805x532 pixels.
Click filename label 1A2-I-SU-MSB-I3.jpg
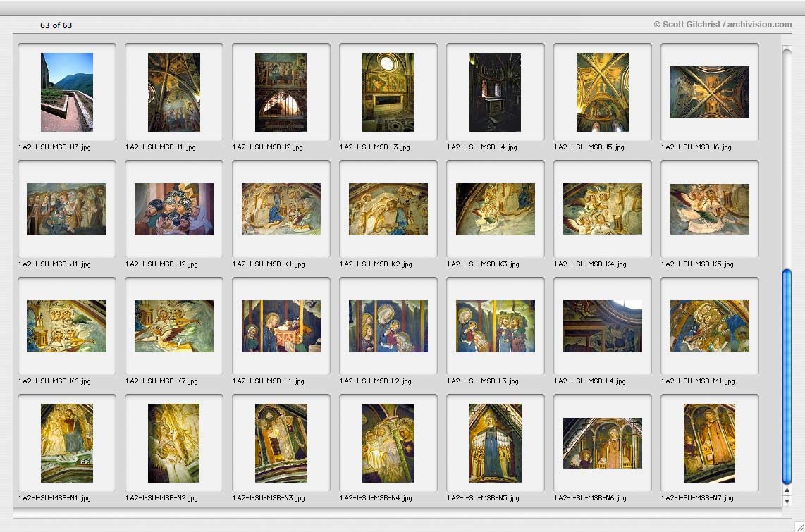(x=375, y=147)
